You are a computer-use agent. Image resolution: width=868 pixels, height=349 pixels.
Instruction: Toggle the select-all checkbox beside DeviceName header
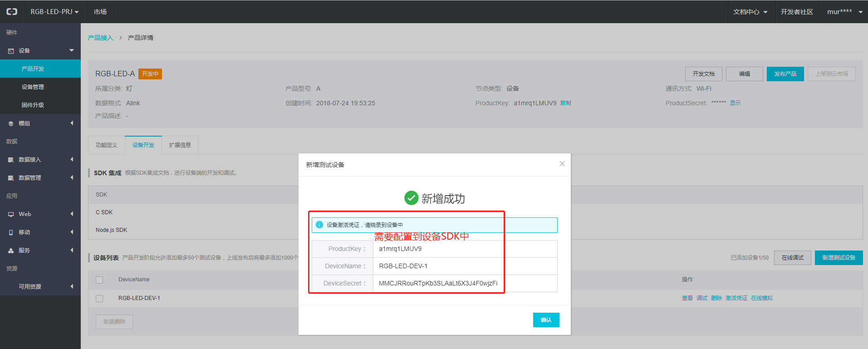[x=99, y=280]
